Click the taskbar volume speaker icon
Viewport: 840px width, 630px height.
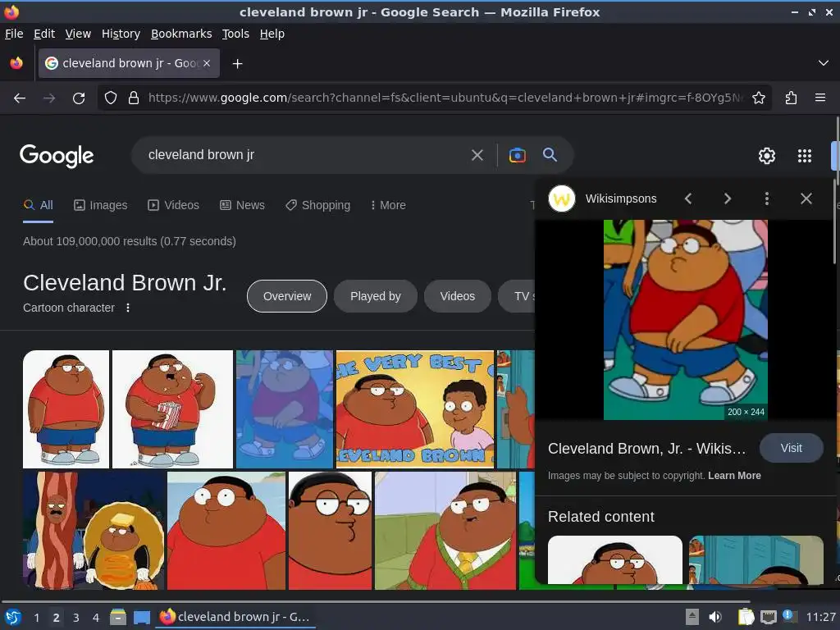(x=714, y=617)
